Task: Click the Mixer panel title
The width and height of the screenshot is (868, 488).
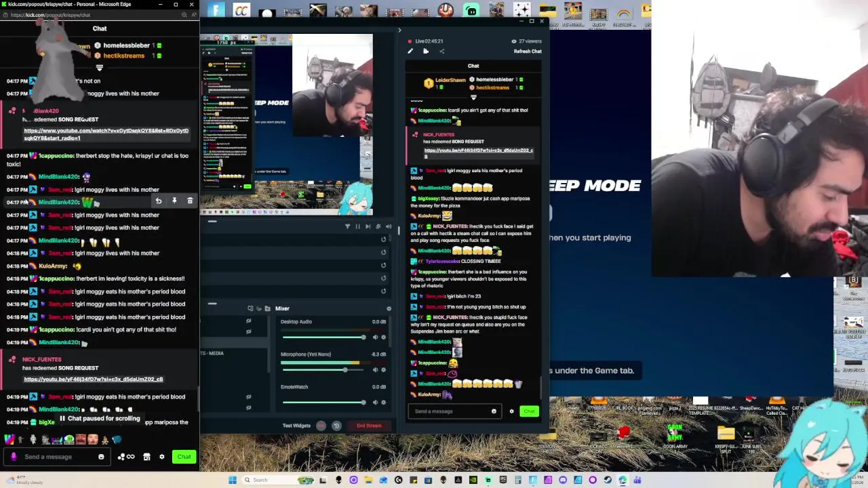Action: coord(282,308)
